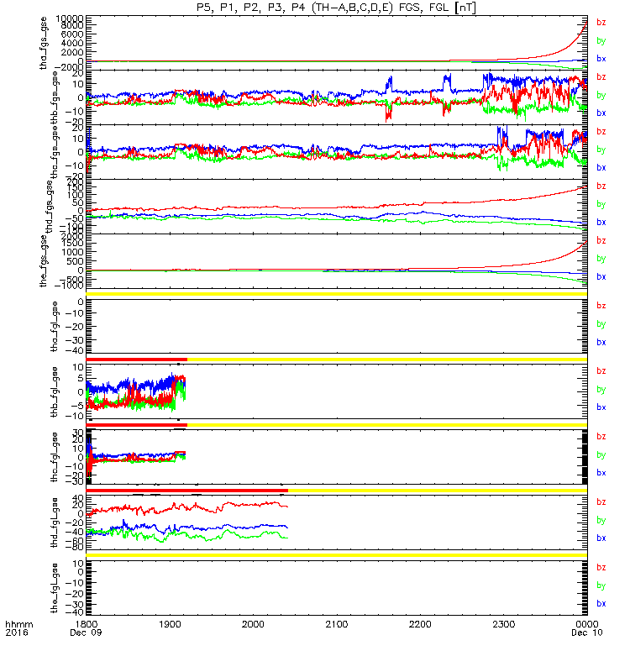630x672 pixels.
Task: Click the 'bx' legend of thc_fgl_gse panel
Action: click(601, 473)
